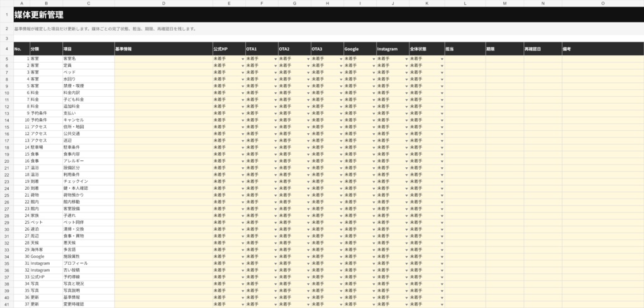Screen dimensions: 644x308
Task: Open Instagram status dropdown for プロフィール row
Action: coord(406,263)
